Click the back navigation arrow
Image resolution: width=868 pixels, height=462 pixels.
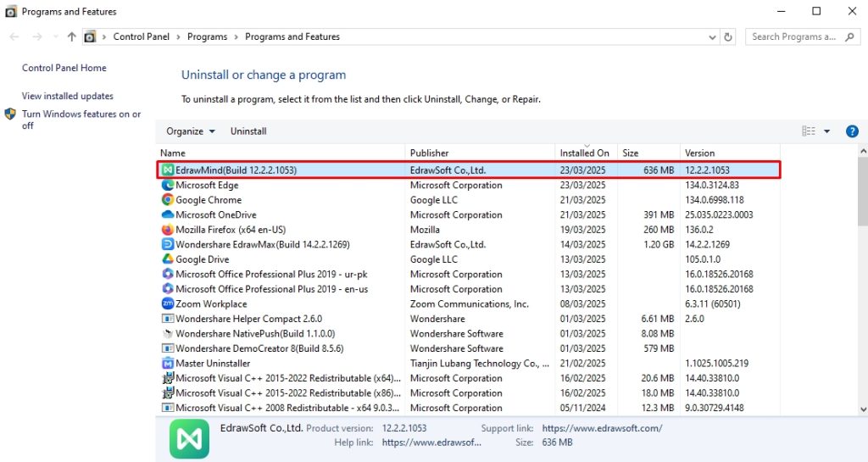pyautogui.click(x=14, y=37)
